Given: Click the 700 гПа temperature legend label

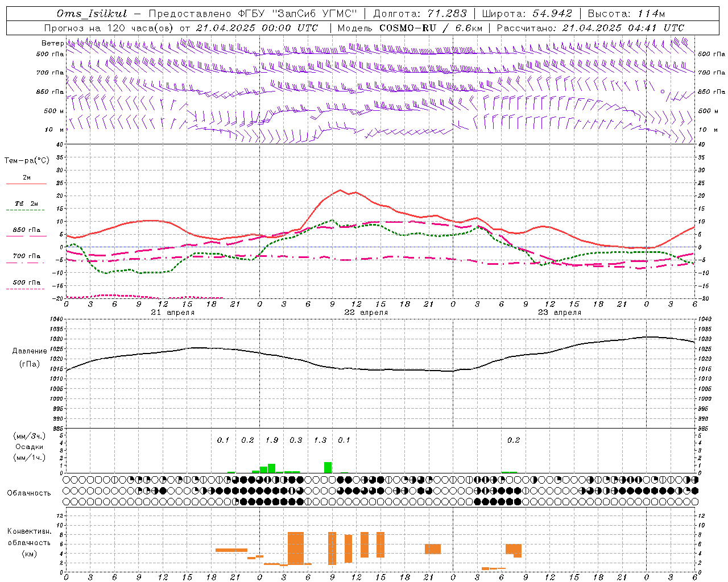Looking at the screenshot, I should coord(27,256).
